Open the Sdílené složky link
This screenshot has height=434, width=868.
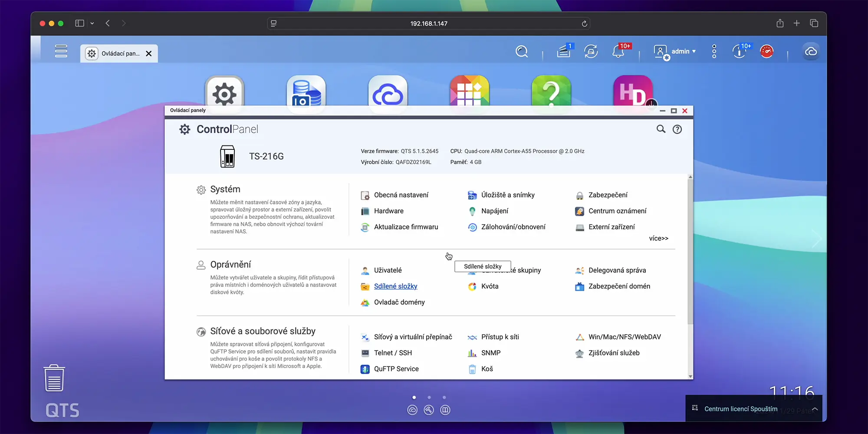click(x=395, y=286)
